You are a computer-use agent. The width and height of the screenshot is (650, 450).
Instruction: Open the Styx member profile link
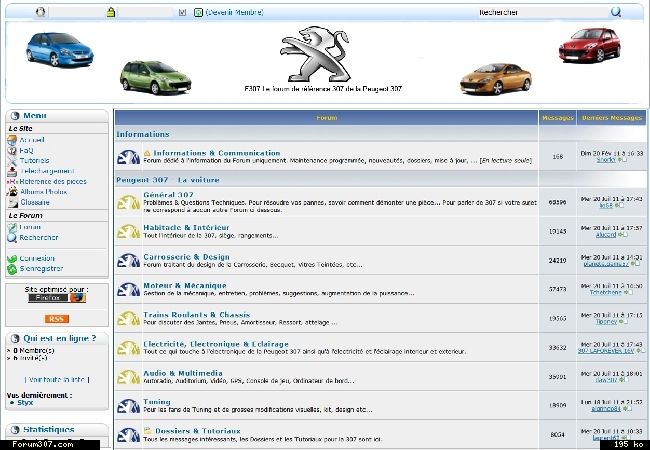pos(25,403)
